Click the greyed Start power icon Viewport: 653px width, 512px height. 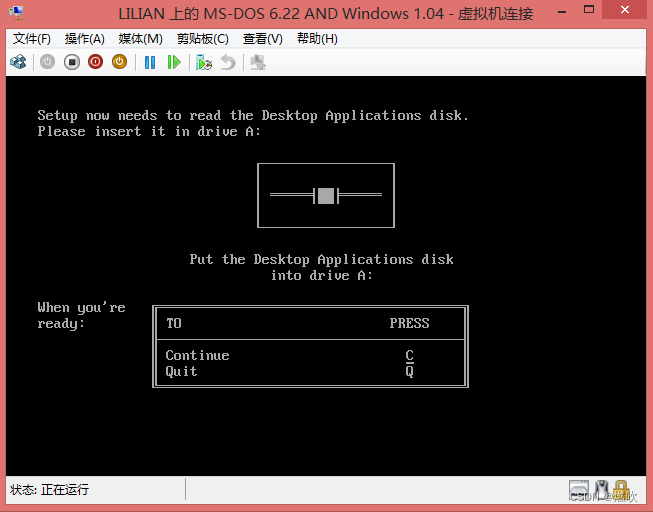pos(47,62)
